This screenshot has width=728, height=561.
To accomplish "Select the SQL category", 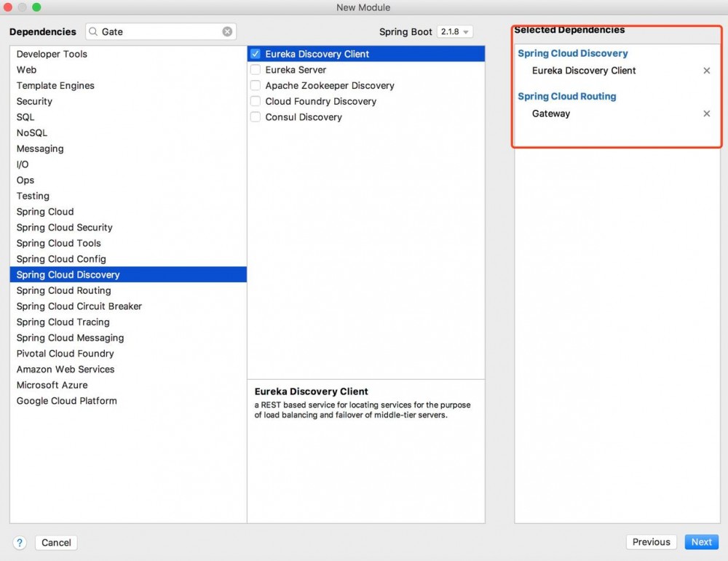I will 128,117.
